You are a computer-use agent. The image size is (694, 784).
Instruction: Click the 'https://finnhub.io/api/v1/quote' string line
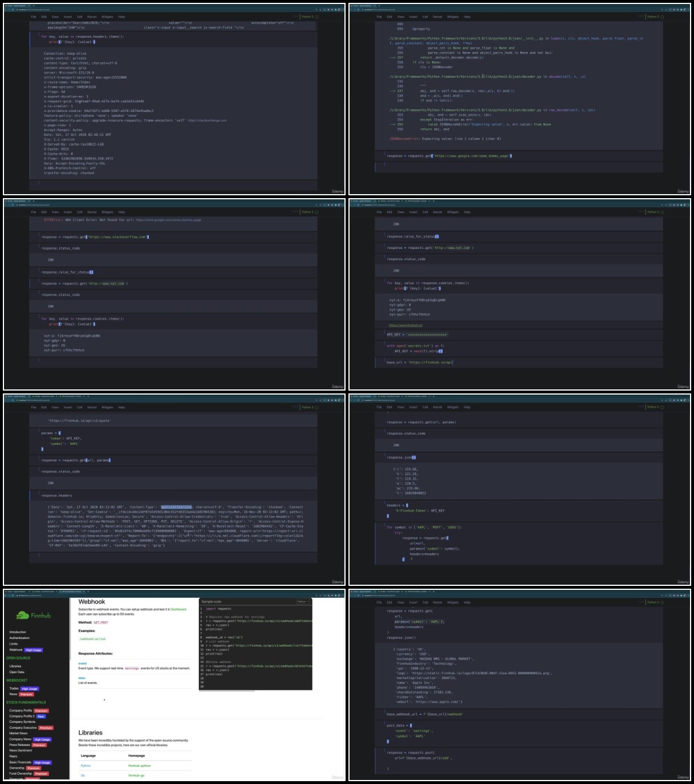tap(79, 421)
